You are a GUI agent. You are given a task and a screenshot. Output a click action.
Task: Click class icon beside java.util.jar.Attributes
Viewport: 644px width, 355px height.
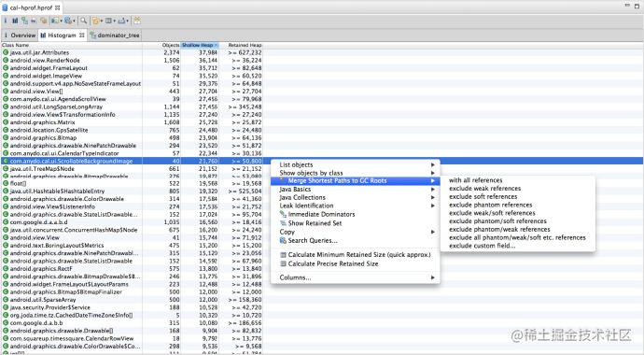tap(6, 52)
